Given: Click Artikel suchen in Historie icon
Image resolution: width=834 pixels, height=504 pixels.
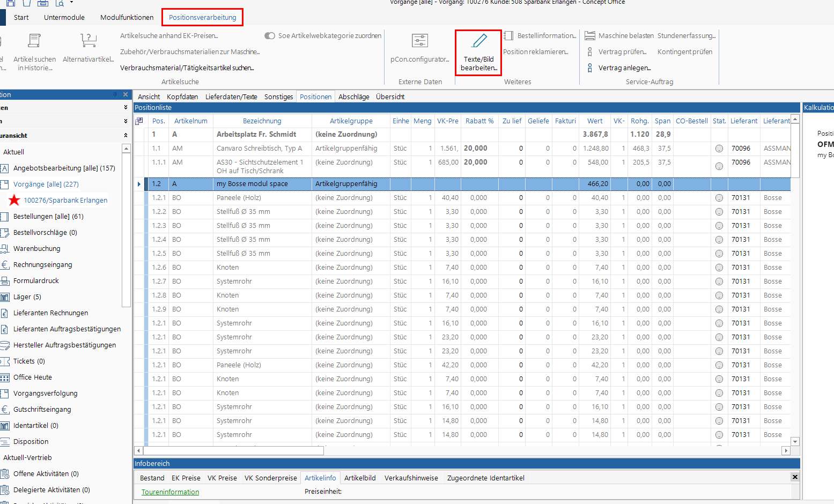Looking at the screenshot, I should (x=34, y=41).
